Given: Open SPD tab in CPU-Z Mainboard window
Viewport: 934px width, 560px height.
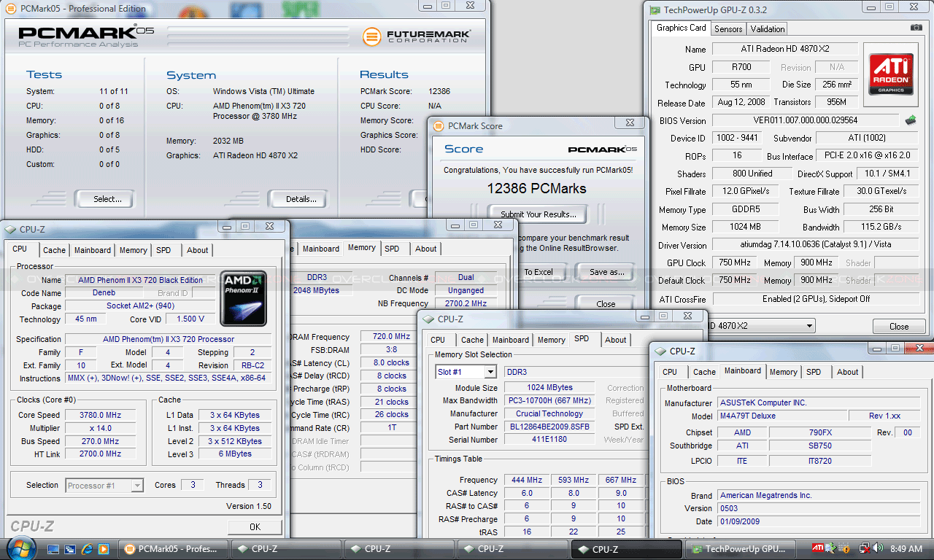Looking at the screenshot, I should coord(814,372).
